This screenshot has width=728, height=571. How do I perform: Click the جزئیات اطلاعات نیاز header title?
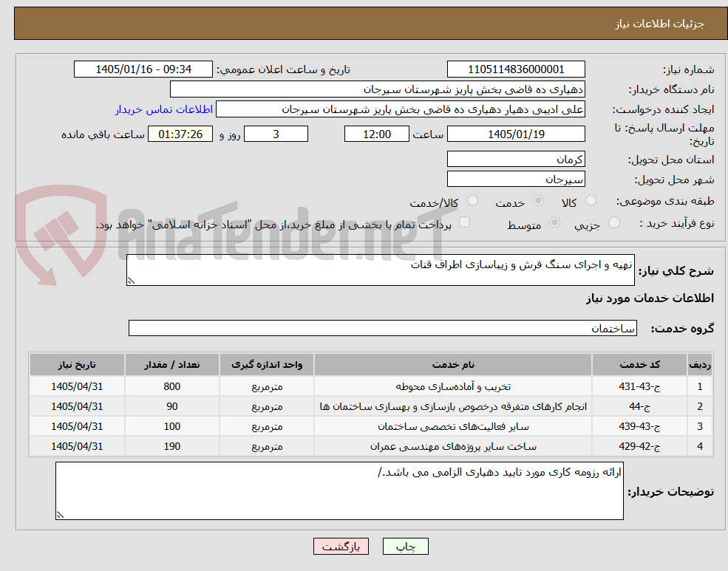tap(660, 24)
